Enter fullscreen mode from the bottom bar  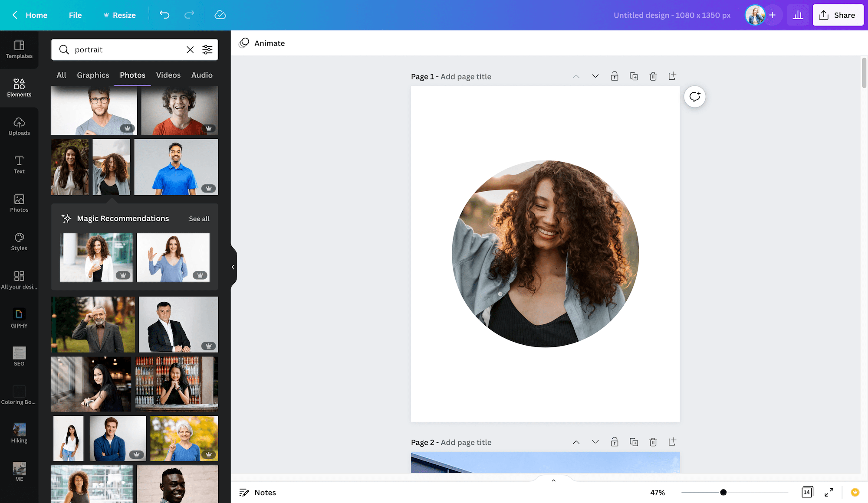point(829,492)
